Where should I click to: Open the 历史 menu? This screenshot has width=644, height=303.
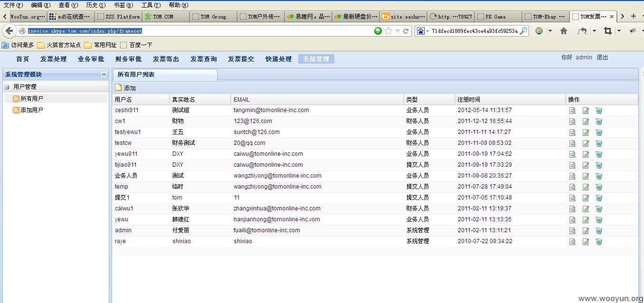pyautogui.click(x=96, y=5)
